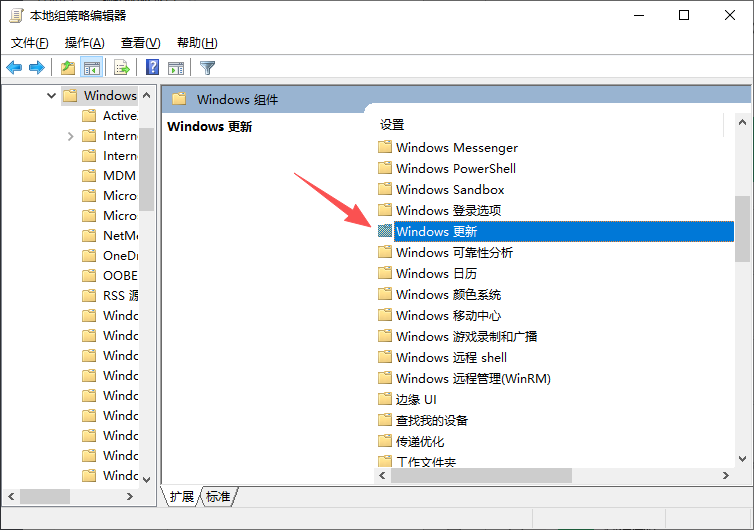
Task: Click folder icon beside 传递优化
Action: click(385, 441)
